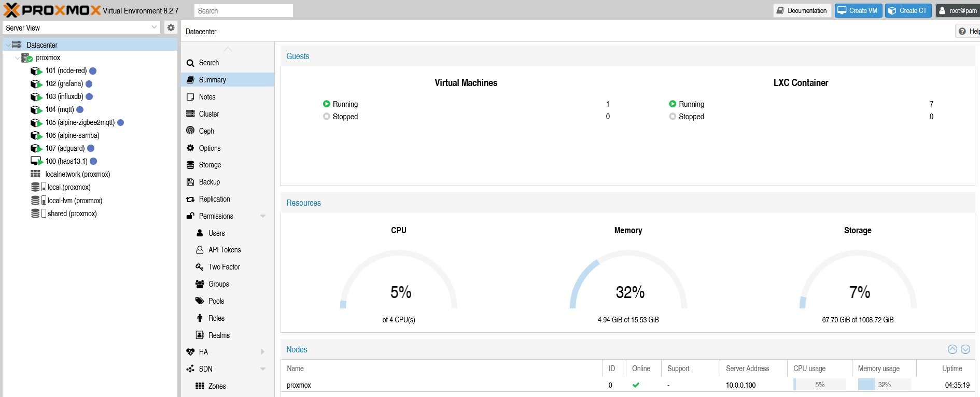Click the Create CT button
The image size is (980, 397).
(908, 10)
